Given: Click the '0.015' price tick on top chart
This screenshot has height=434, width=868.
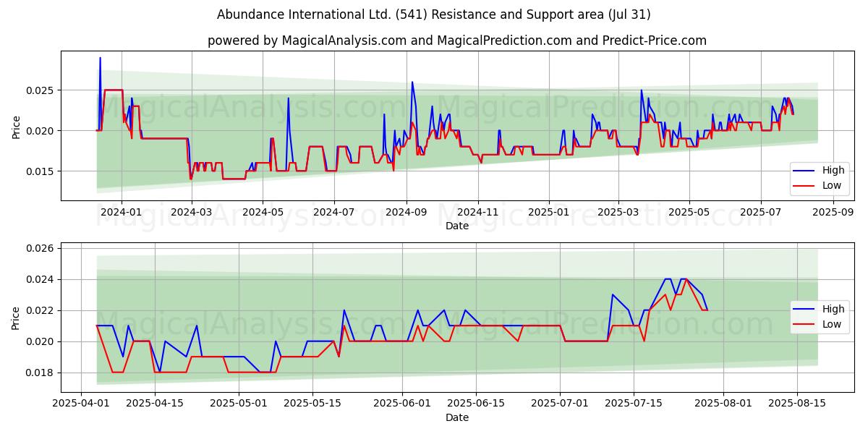Looking at the screenshot, I should click(41, 171).
